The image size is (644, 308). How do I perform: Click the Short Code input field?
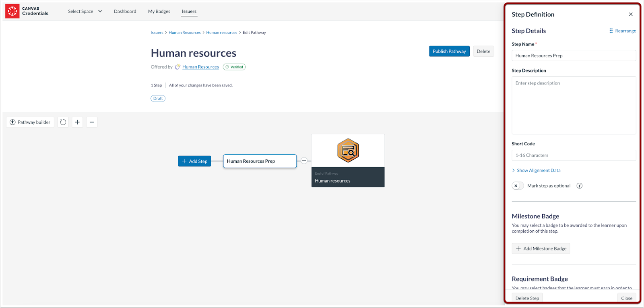pos(574,155)
